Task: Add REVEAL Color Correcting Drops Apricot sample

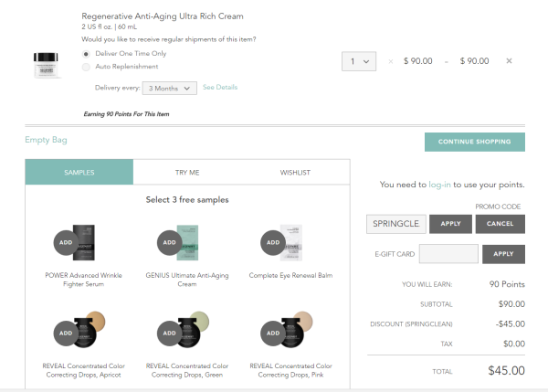Action: tap(66, 333)
